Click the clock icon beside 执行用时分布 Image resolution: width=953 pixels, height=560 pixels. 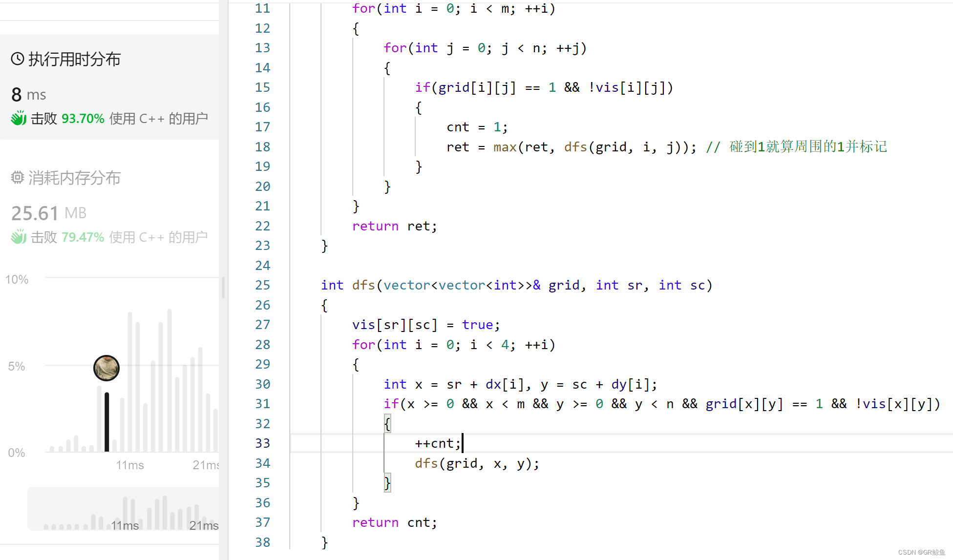pyautogui.click(x=18, y=59)
